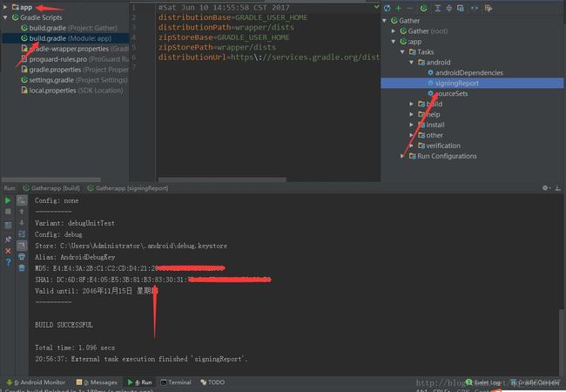Open settings.gradle file
The width and height of the screenshot is (566, 392).
pyautogui.click(x=74, y=80)
